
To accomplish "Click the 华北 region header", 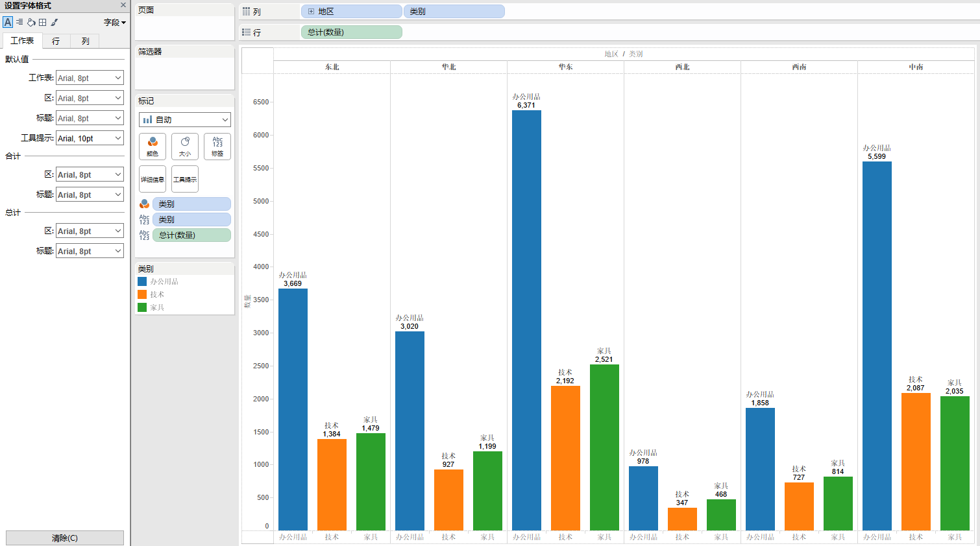I will coord(448,67).
